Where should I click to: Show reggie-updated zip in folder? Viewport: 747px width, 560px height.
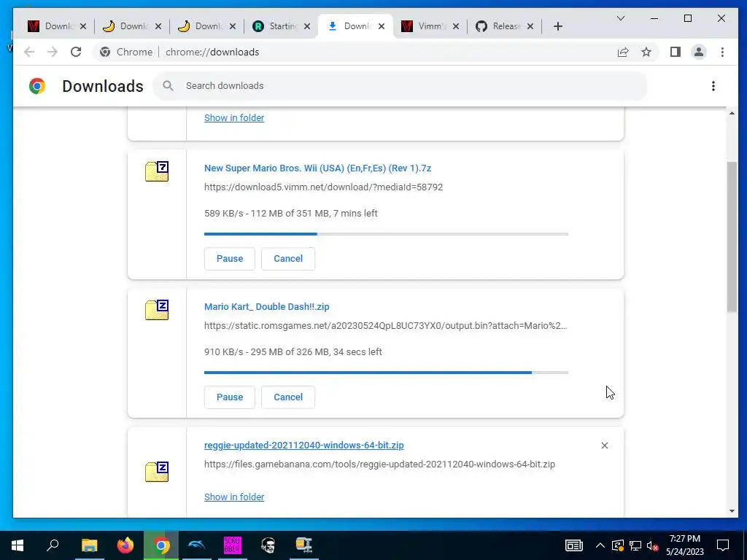tap(234, 497)
